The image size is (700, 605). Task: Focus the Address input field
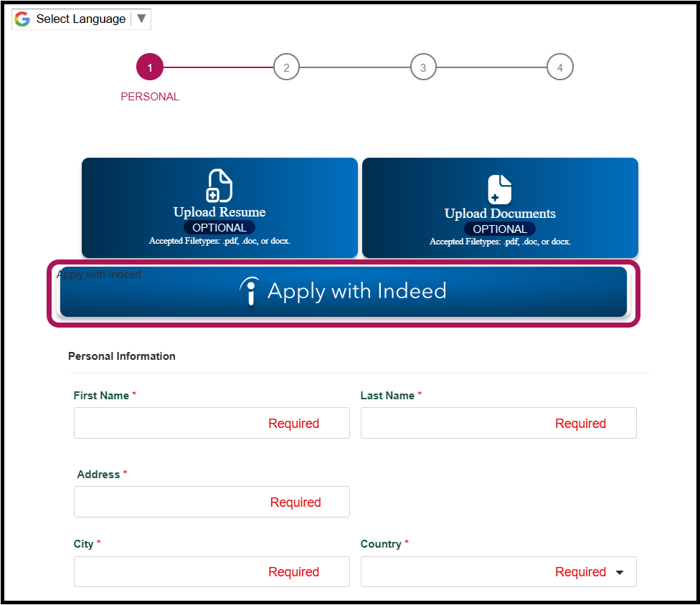(212, 502)
